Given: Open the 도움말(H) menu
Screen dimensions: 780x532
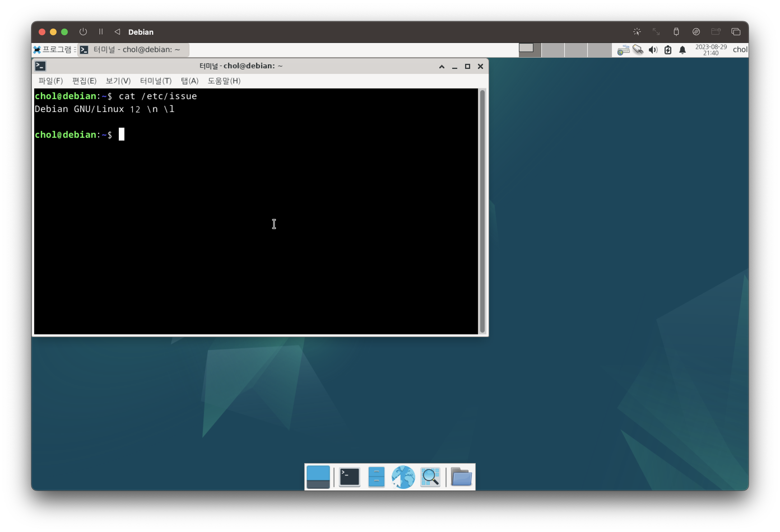Looking at the screenshot, I should [224, 81].
